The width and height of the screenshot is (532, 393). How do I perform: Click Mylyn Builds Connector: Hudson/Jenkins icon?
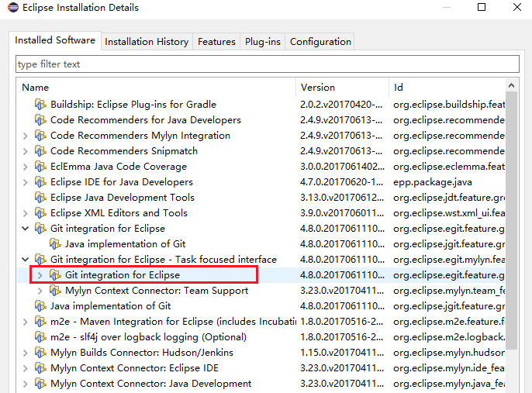point(40,353)
